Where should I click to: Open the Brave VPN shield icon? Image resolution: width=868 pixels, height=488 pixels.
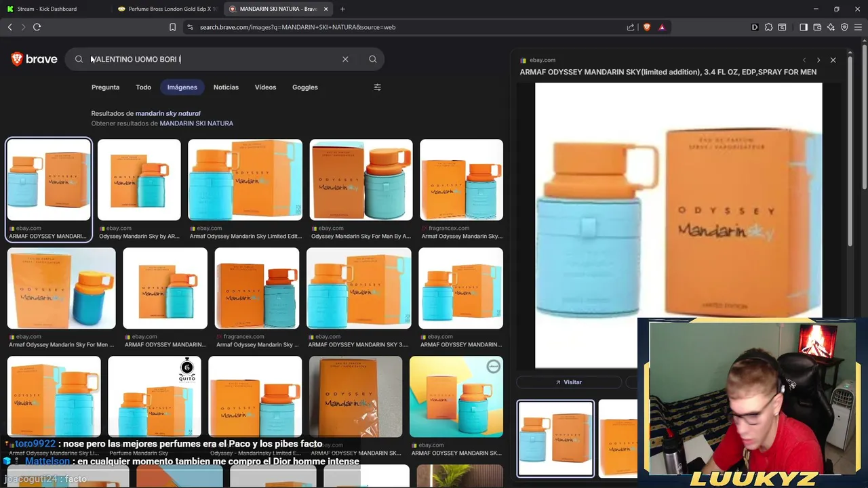pos(844,27)
